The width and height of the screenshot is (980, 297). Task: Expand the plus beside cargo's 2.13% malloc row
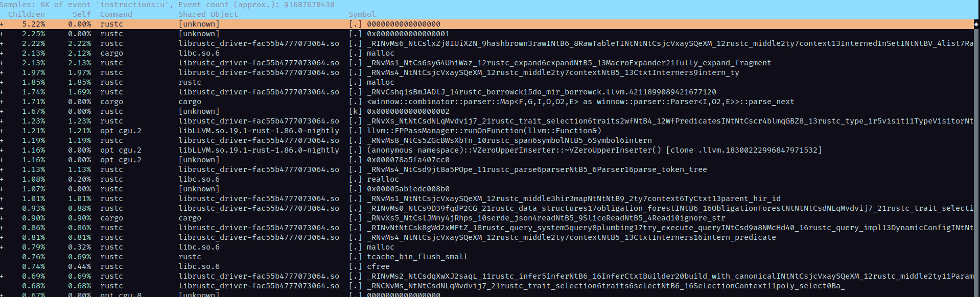2,53
